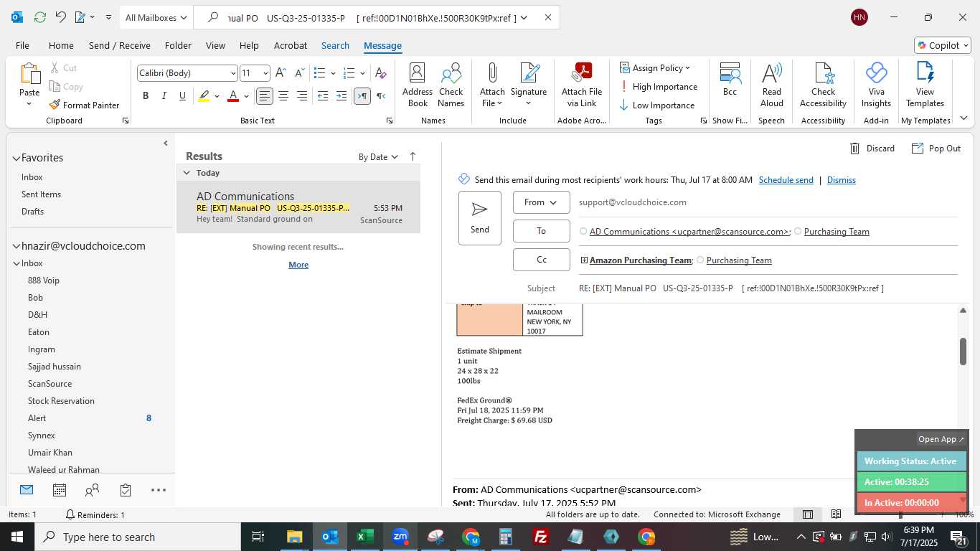Toggle numbered list
980x551 pixels.
tap(349, 73)
